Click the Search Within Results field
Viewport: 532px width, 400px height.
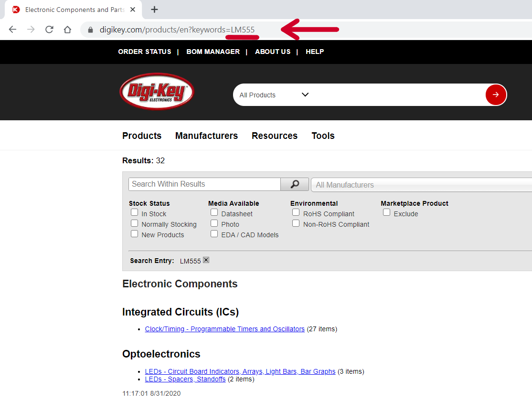(x=204, y=184)
